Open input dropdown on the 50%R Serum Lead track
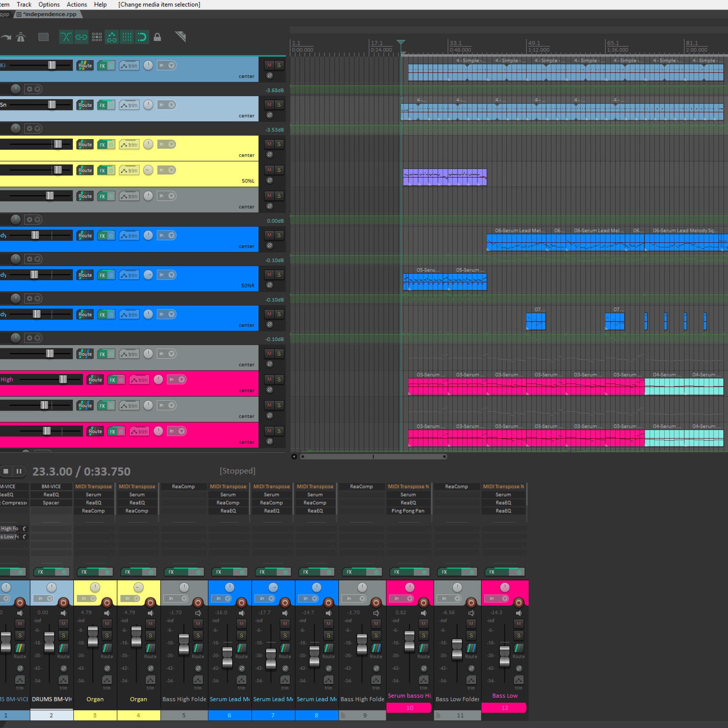Screen dimensions: 728x728 pos(172,275)
